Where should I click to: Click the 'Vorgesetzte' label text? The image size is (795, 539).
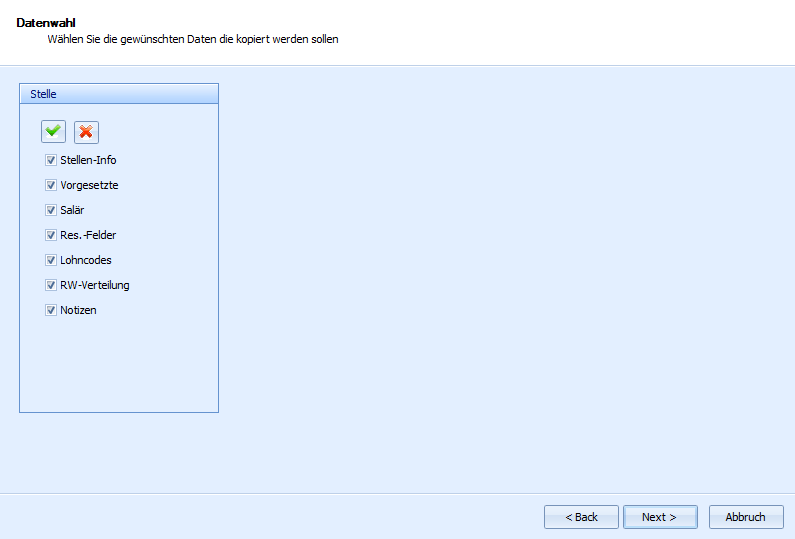89,185
